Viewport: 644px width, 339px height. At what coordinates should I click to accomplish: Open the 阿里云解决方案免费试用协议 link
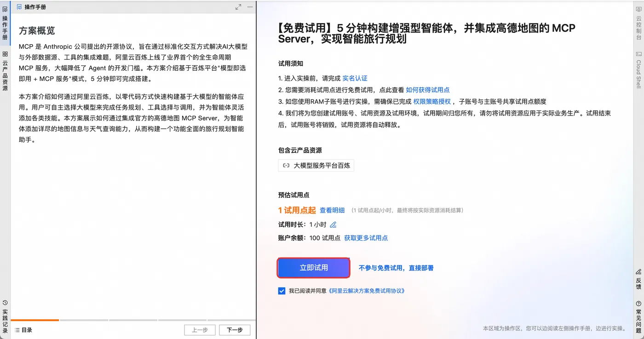pyautogui.click(x=367, y=291)
